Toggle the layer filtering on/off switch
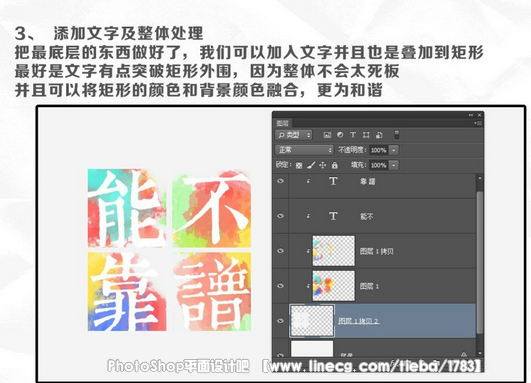The height and width of the screenshot is (383, 531). [x=397, y=134]
